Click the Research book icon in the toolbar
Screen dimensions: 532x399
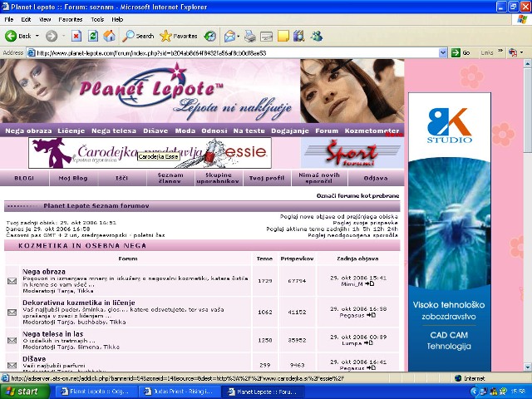point(299,36)
